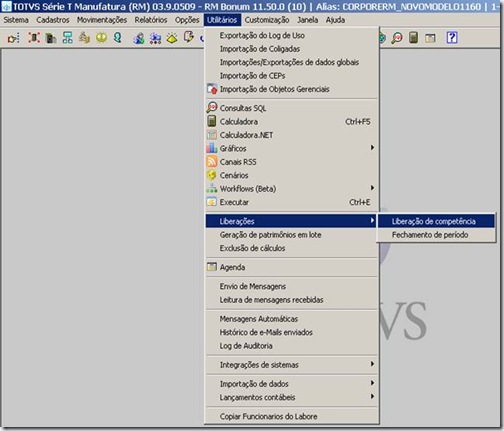Image resolution: width=504 pixels, height=431 pixels.
Task: Close the open Utilitários menu
Action: pyautogui.click(x=222, y=20)
